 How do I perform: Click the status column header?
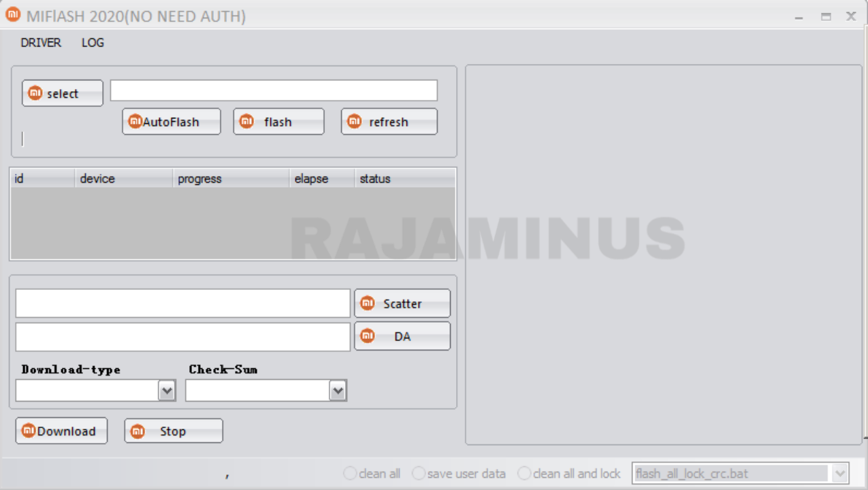pos(405,178)
